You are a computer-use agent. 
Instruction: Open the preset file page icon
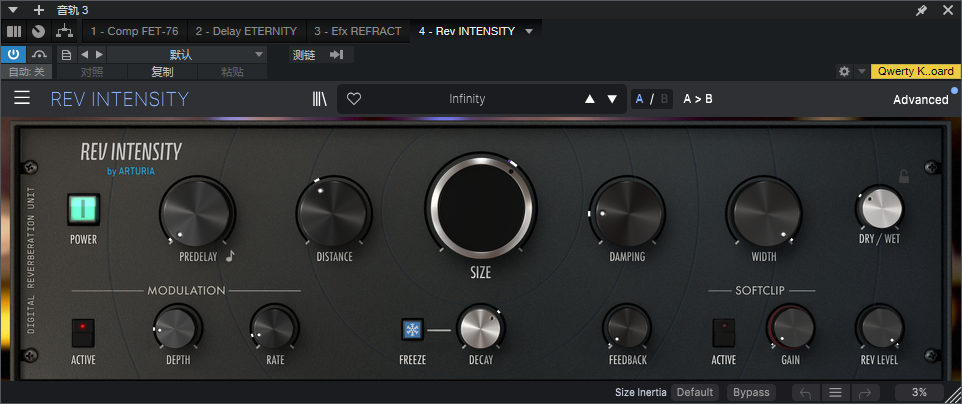(66, 55)
